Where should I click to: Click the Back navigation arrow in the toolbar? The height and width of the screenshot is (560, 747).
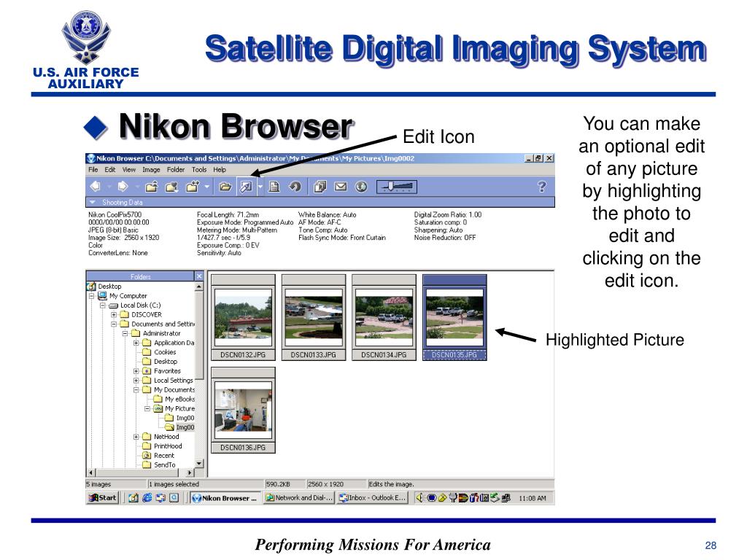click(x=96, y=187)
